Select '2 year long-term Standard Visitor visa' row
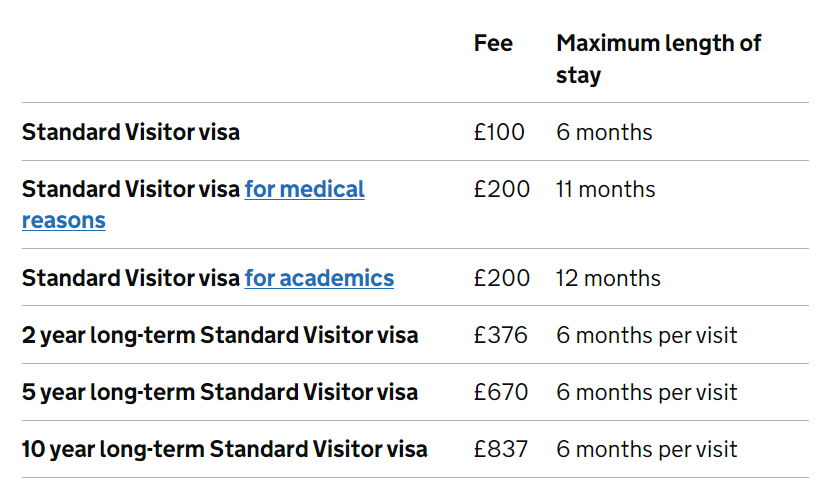The image size is (819, 495). point(415,335)
